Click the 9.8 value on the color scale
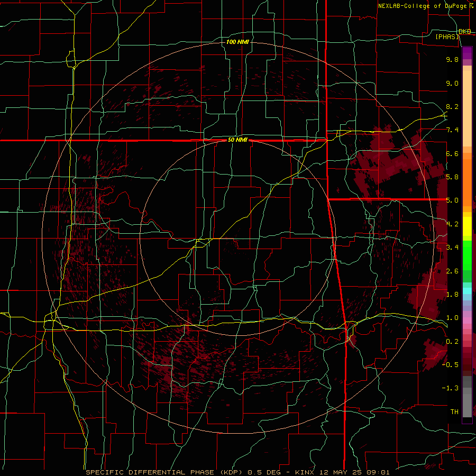Image resolution: width=476 pixels, height=476 pixels. 452,59
